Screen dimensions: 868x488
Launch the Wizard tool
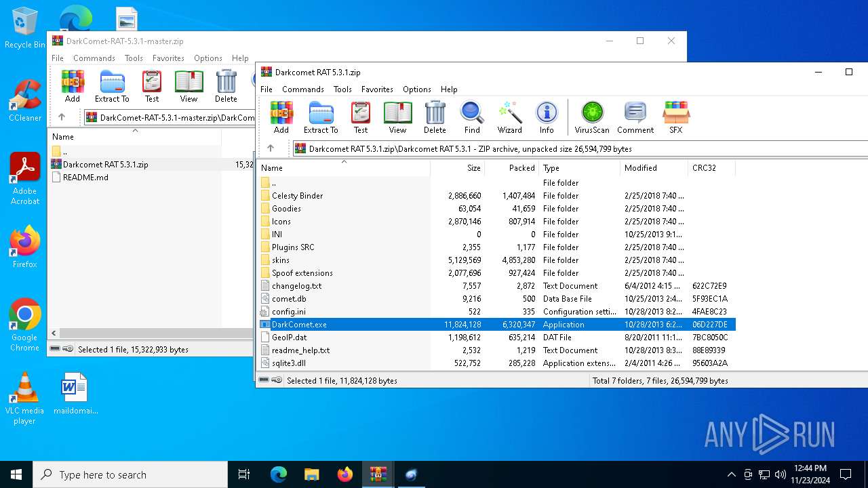(509, 117)
